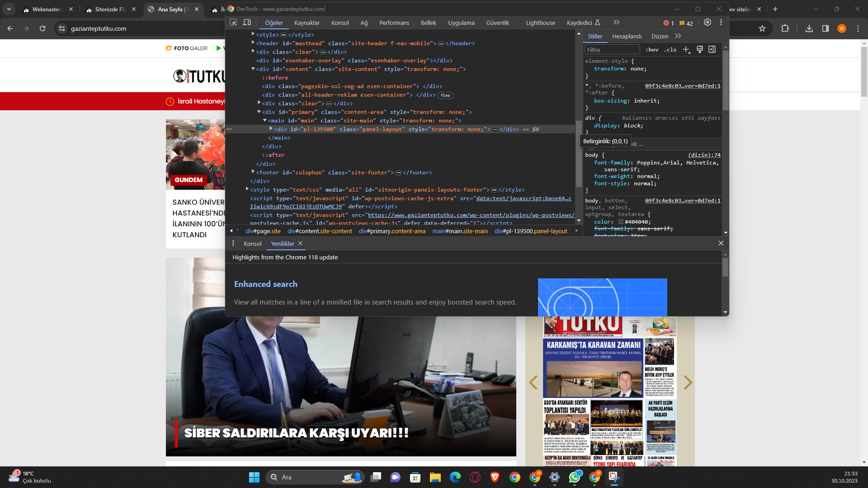This screenshot has width=868, height=488.
Task: Open the wp-postviews-cache.js script URL link
Action: pyautogui.click(x=471, y=215)
